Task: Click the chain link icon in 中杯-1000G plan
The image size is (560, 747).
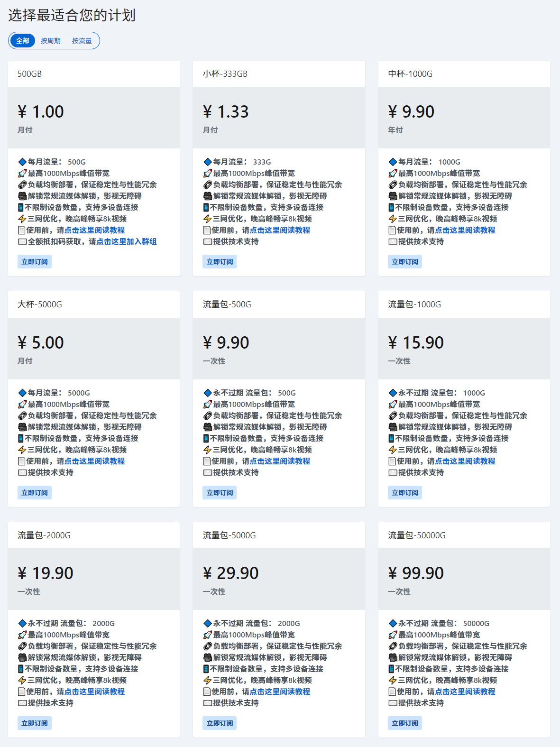Action: [x=393, y=185]
